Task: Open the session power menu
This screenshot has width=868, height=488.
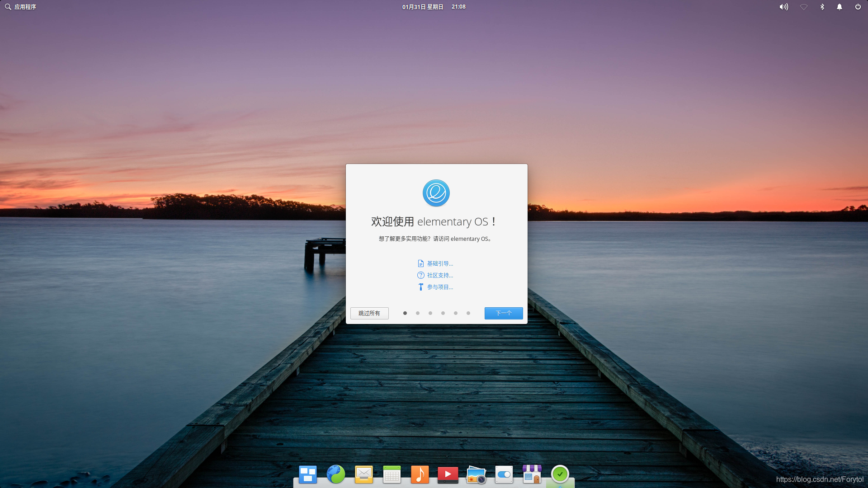Action: (x=858, y=7)
